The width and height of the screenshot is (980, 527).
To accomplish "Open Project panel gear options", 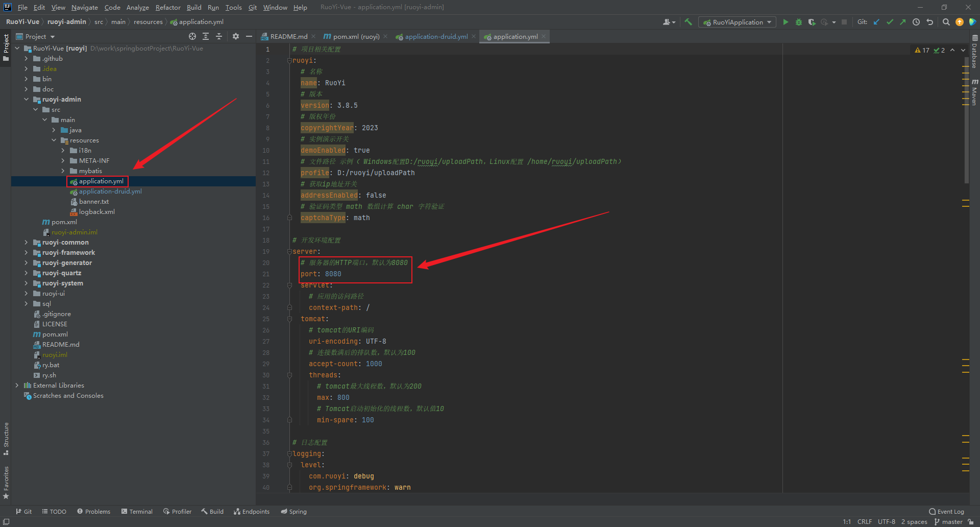I will coord(235,36).
